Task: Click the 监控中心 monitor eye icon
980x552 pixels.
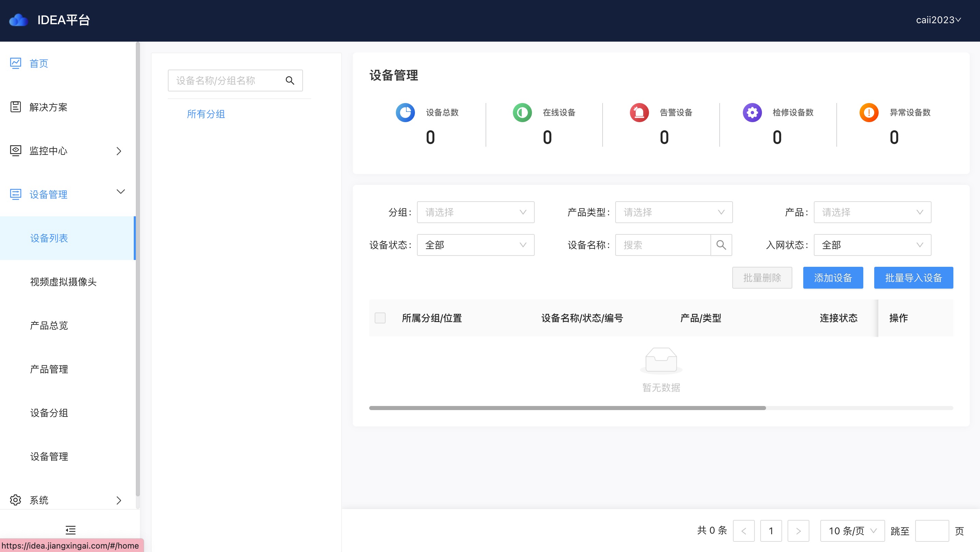Action: (16, 151)
